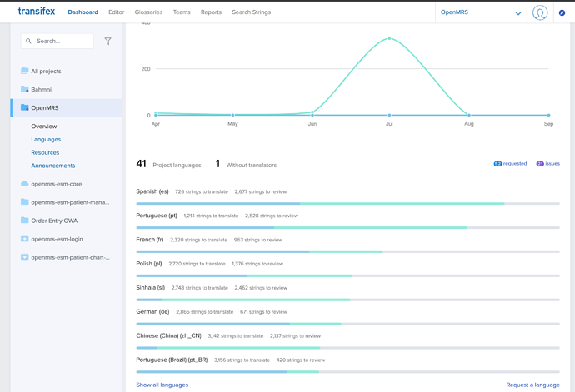Click '726 strings to translate' for Spanish

tap(202, 191)
